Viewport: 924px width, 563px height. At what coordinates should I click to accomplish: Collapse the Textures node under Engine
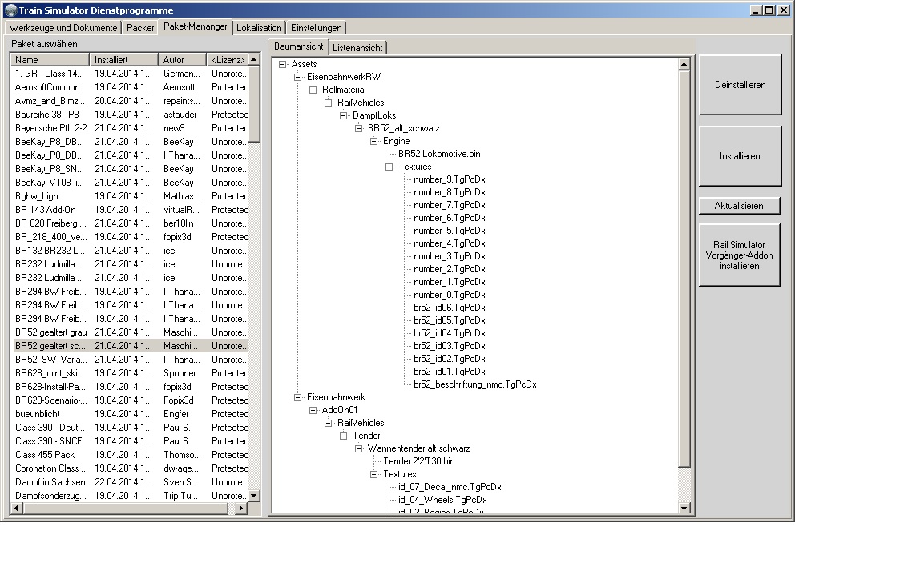[389, 167]
